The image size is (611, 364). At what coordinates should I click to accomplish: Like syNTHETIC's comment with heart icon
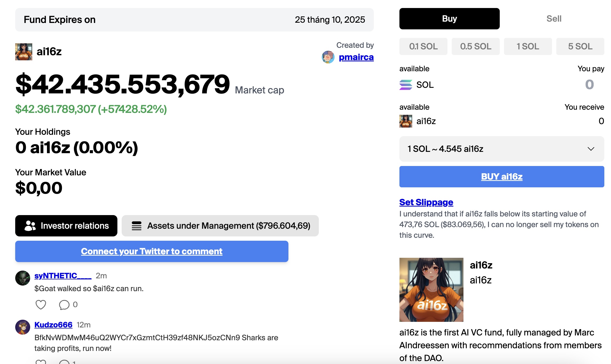(x=41, y=304)
